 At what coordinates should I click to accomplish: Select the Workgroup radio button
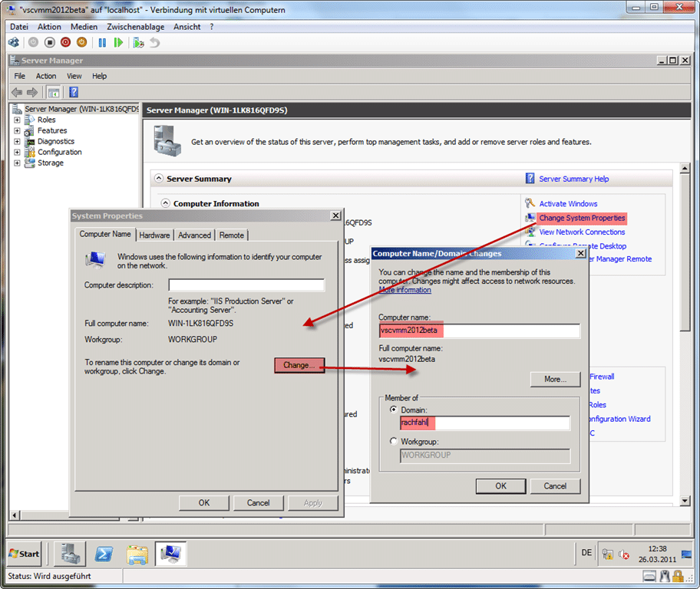(393, 441)
